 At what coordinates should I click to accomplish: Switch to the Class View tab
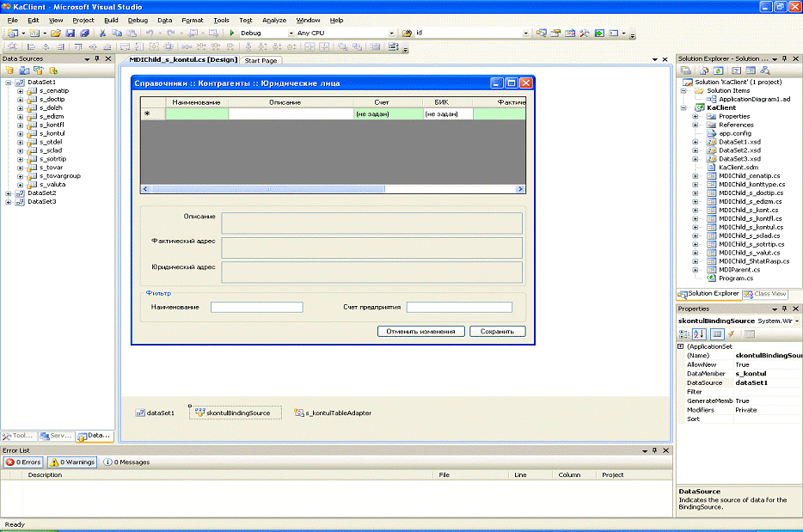coord(765,294)
